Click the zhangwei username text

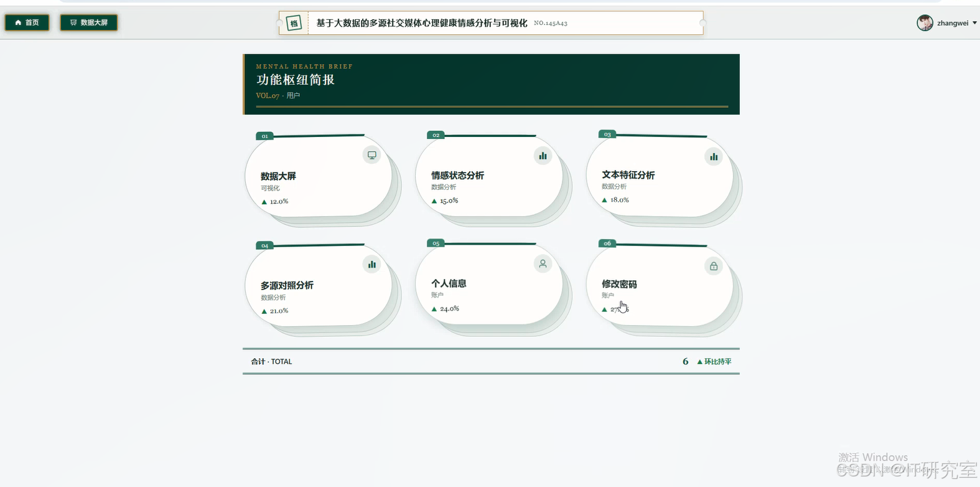(x=953, y=23)
